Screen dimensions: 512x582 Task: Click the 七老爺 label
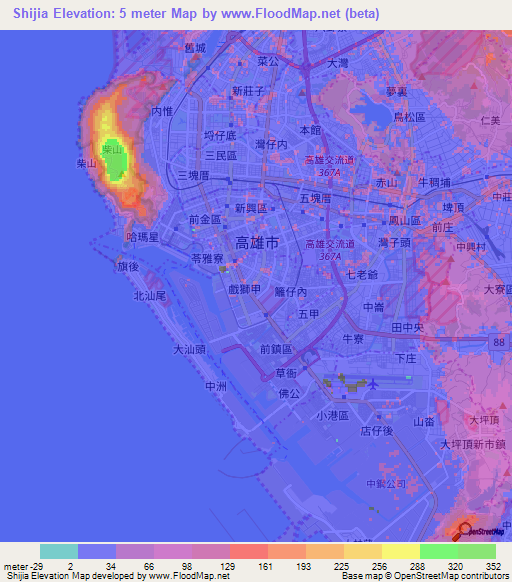coord(362,275)
